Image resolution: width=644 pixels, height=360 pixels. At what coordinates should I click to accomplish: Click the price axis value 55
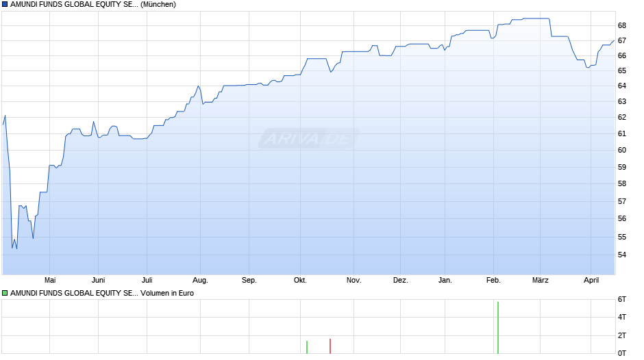click(x=622, y=237)
